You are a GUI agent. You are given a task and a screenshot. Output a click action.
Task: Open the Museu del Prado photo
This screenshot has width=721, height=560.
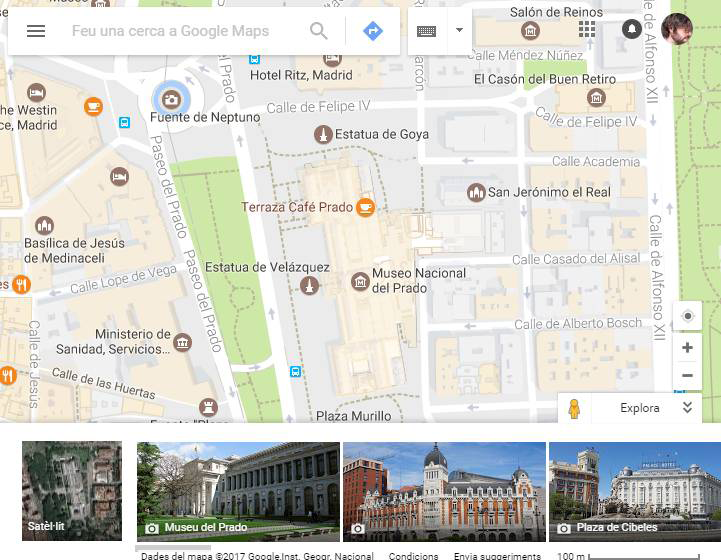[238, 491]
